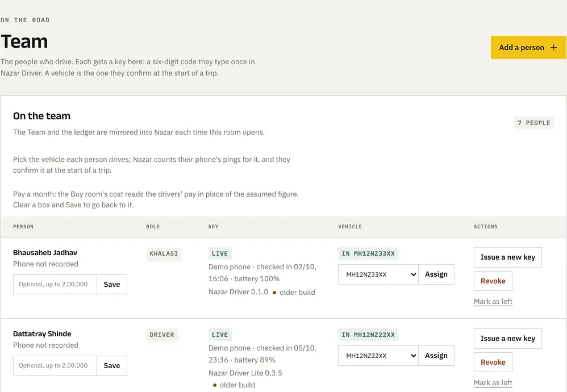Assign the vehicle to Bhausaheb Jadhav
567x392 pixels.
tap(436, 274)
